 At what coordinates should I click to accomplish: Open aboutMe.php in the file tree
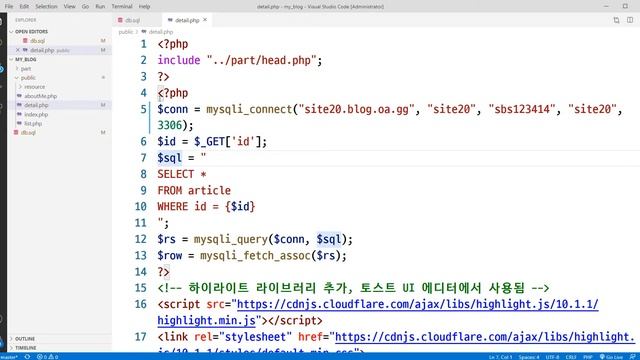[x=40, y=96]
